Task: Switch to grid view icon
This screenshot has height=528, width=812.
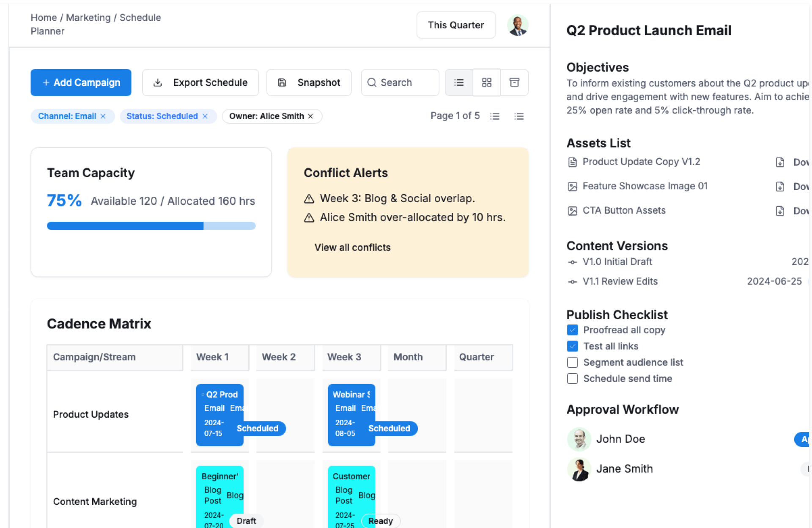Action: tap(487, 82)
